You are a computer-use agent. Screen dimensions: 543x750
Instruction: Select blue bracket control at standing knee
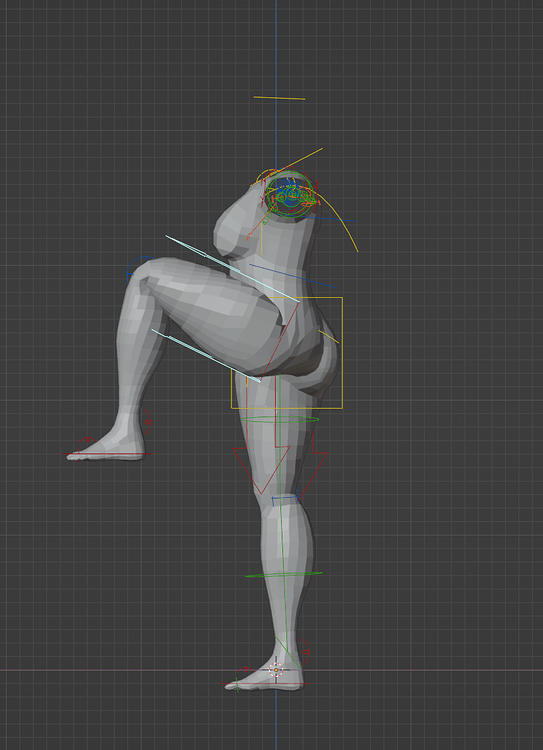coord(285,496)
